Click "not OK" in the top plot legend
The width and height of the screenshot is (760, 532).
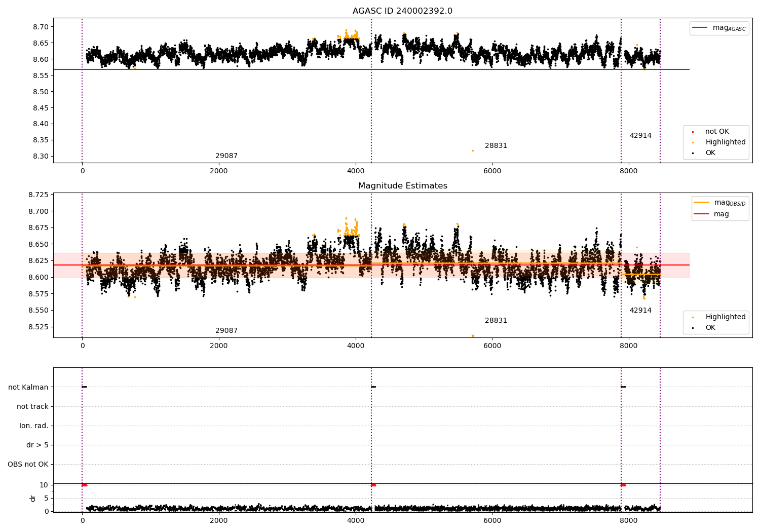click(x=717, y=132)
